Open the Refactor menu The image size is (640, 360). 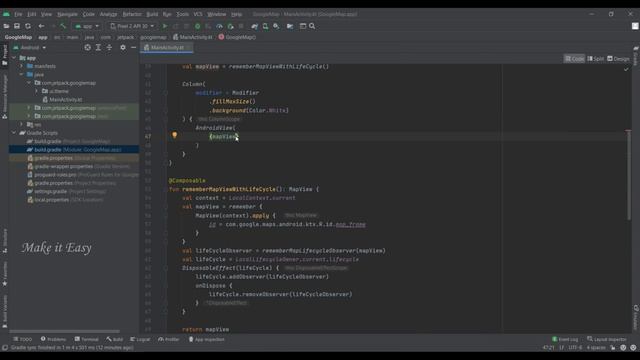132,14
